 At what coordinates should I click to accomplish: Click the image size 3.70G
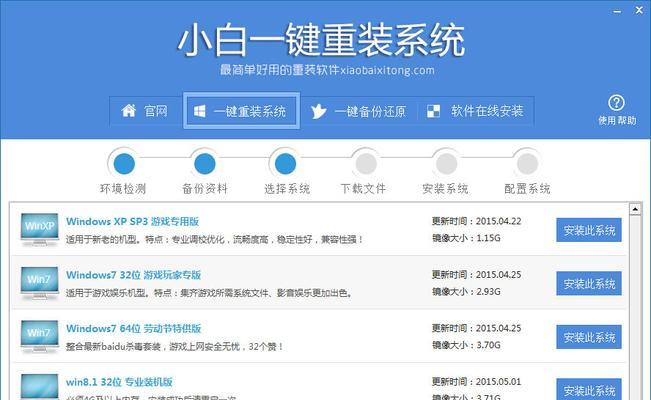pos(488,345)
